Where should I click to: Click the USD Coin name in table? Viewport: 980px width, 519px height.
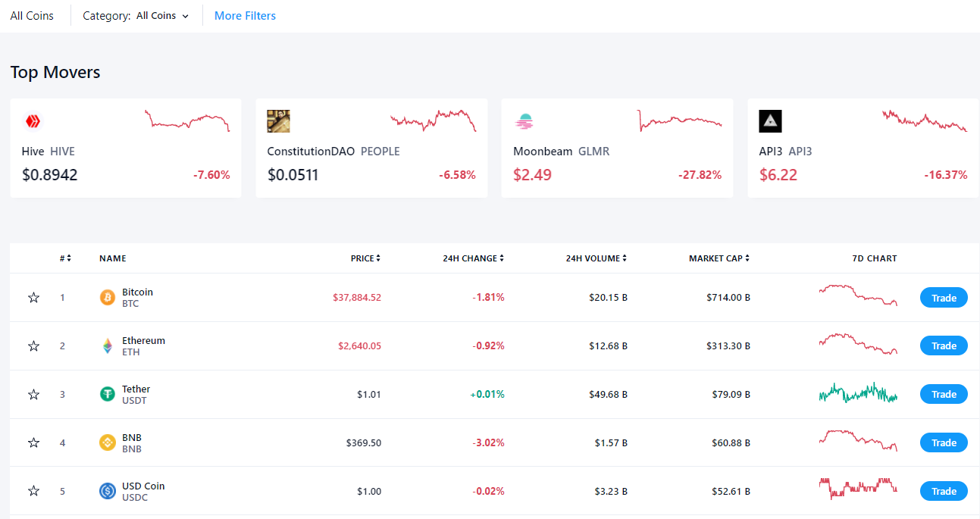tap(143, 486)
